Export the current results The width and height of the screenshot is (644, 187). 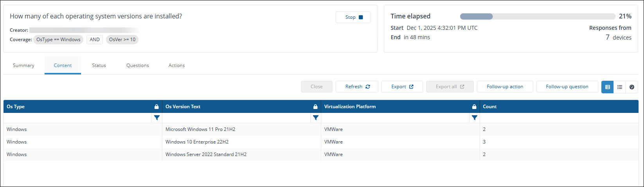point(402,87)
